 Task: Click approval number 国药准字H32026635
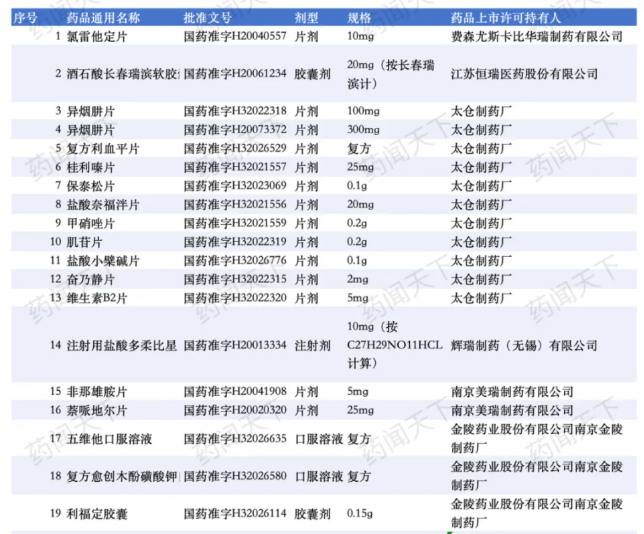coord(235,438)
